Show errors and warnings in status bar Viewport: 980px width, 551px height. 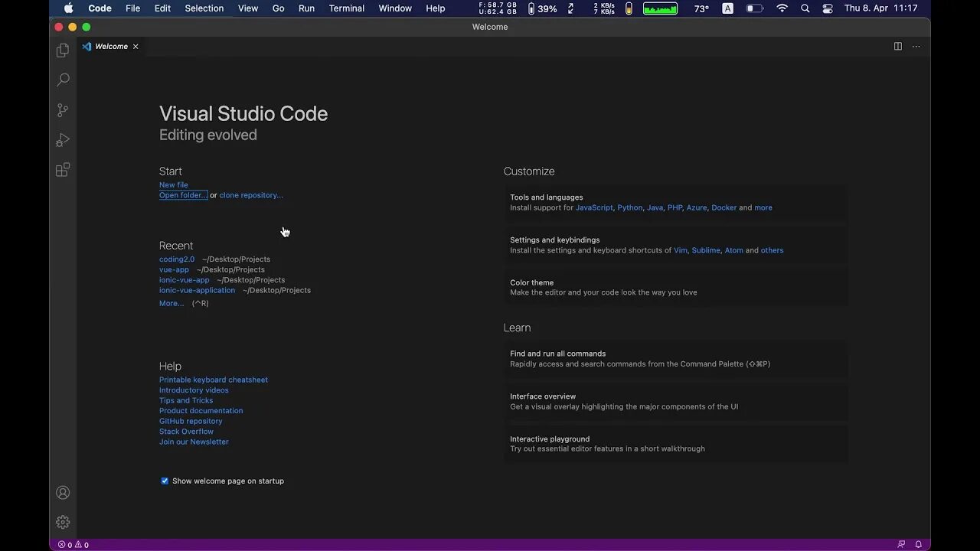(73, 545)
